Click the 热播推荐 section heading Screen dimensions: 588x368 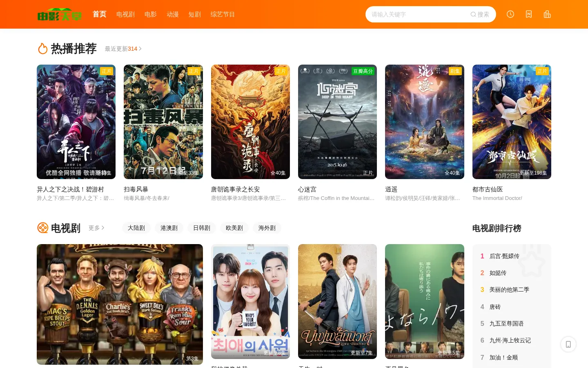73,49
